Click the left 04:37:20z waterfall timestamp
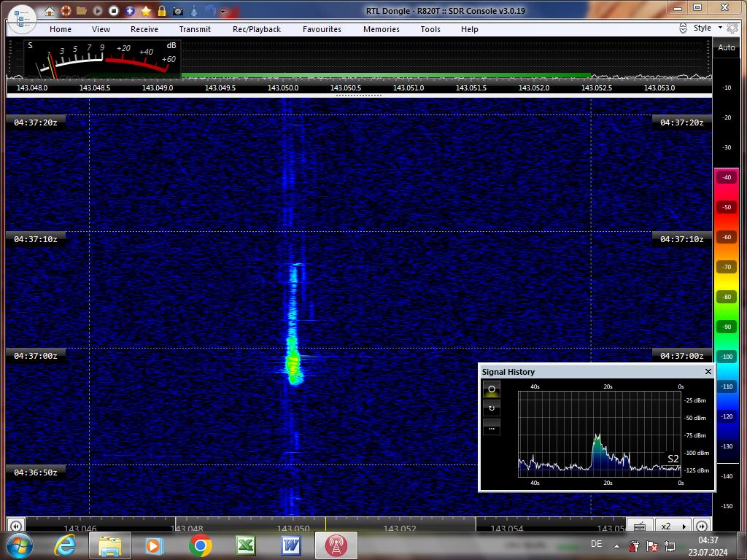This screenshot has width=747, height=560. 35,122
